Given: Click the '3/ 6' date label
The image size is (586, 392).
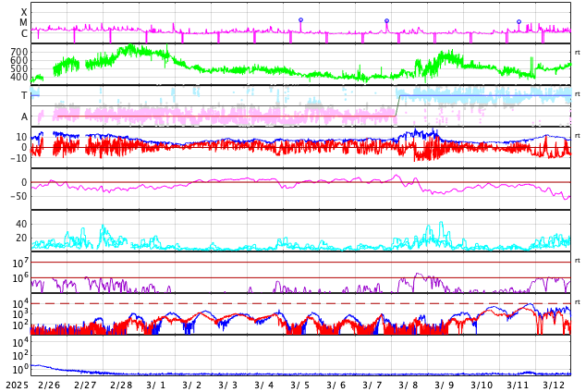Looking at the screenshot, I should point(336,385).
